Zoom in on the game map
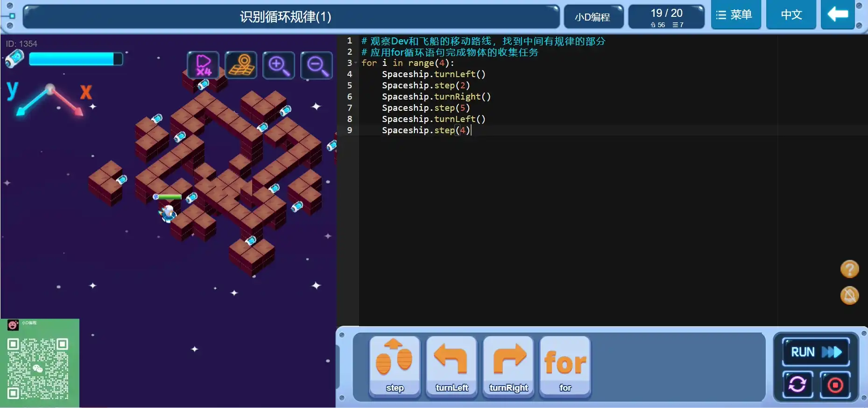 click(279, 65)
